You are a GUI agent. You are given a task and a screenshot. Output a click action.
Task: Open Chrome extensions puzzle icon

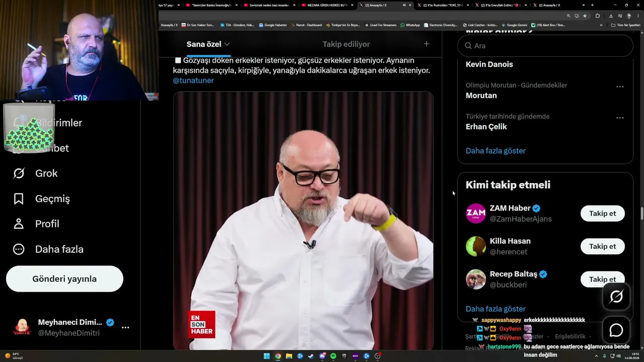(x=598, y=16)
